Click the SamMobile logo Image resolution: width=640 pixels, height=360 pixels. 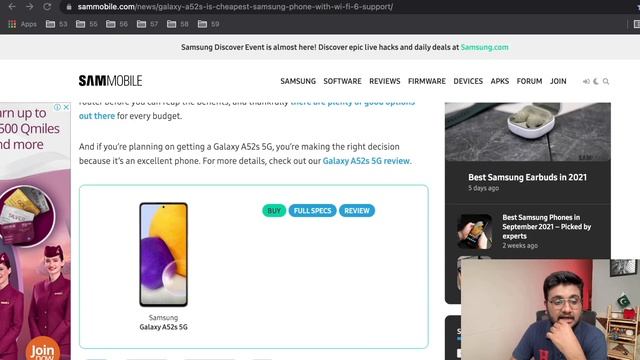pyautogui.click(x=110, y=81)
